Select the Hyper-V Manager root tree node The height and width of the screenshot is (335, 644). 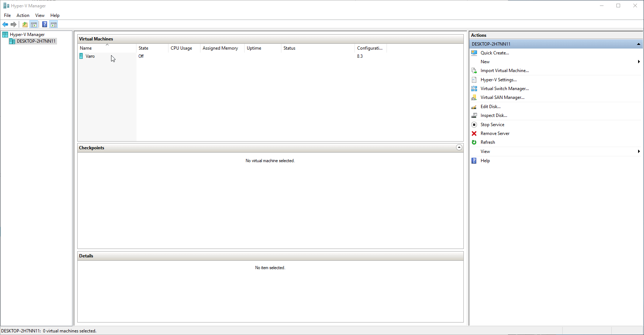coord(27,35)
